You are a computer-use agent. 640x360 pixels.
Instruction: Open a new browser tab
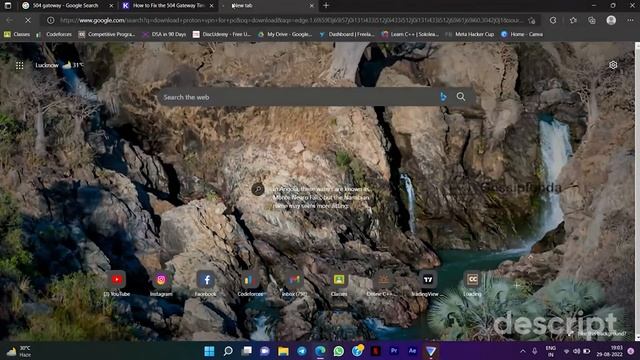click(326, 6)
